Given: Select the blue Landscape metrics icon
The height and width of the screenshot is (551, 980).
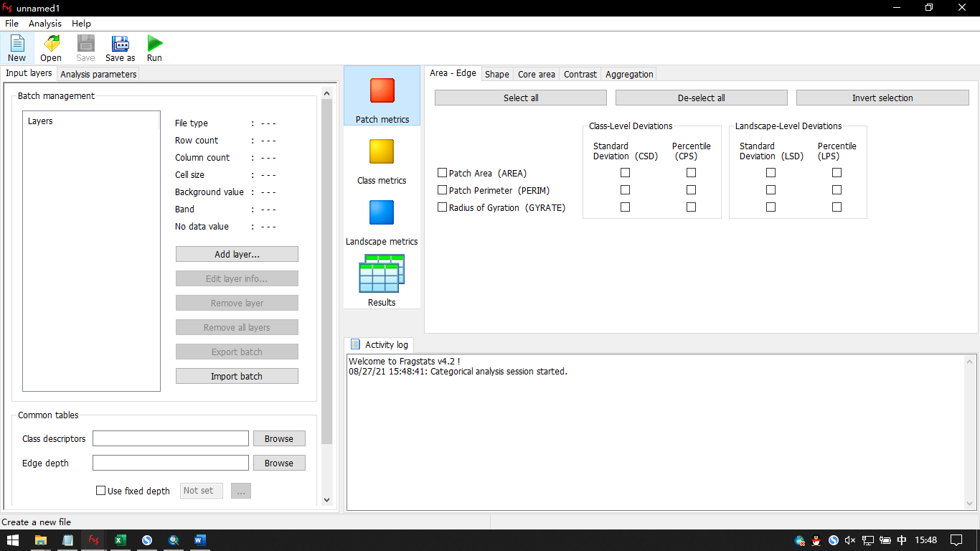Looking at the screenshot, I should pyautogui.click(x=382, y=212).
